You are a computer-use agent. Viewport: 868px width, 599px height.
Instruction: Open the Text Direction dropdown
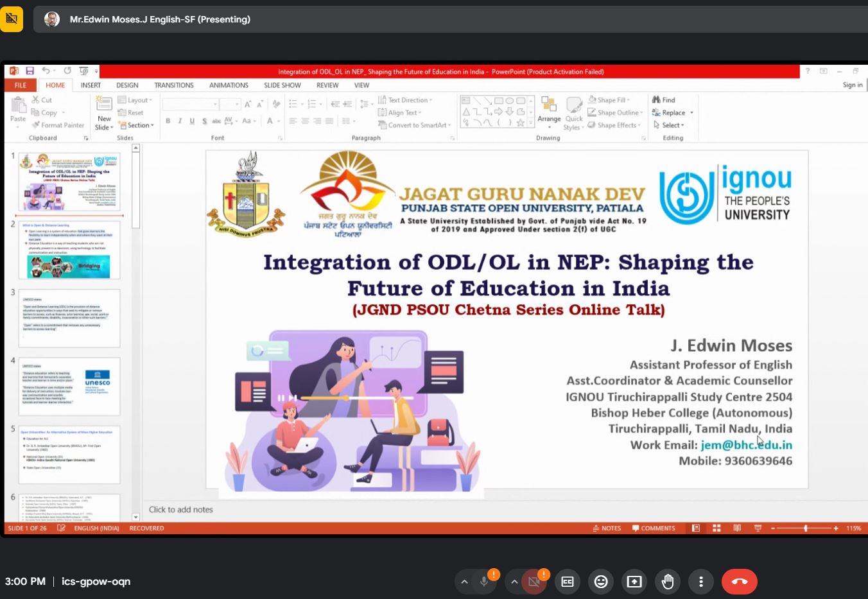click(405, 100)
